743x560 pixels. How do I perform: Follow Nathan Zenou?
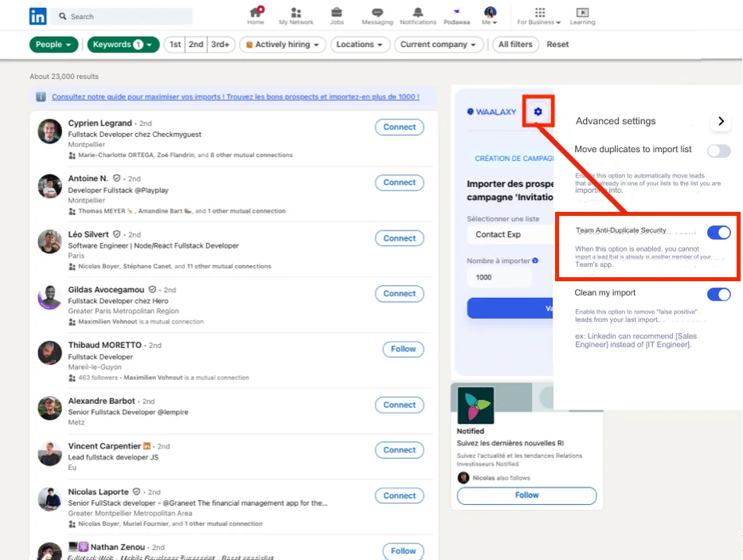403,551
